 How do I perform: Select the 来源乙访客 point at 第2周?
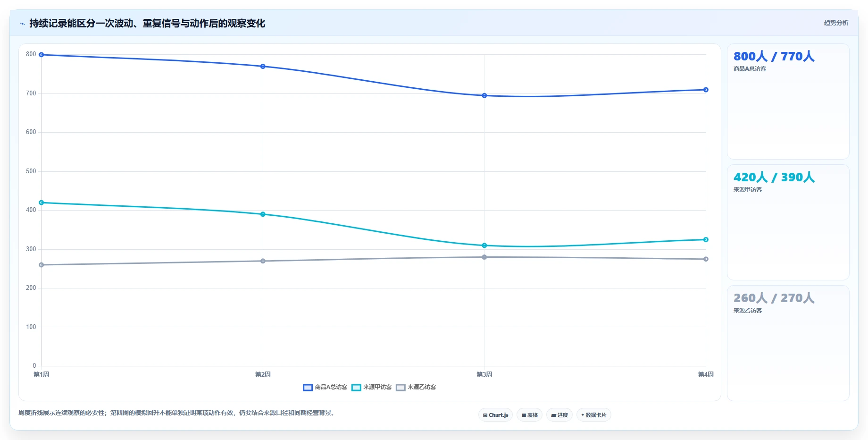(x=263, y=261)
